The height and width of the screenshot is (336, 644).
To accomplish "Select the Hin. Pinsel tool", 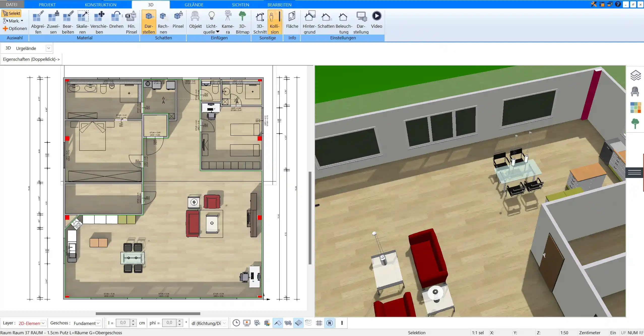I will tap(131, 22).
